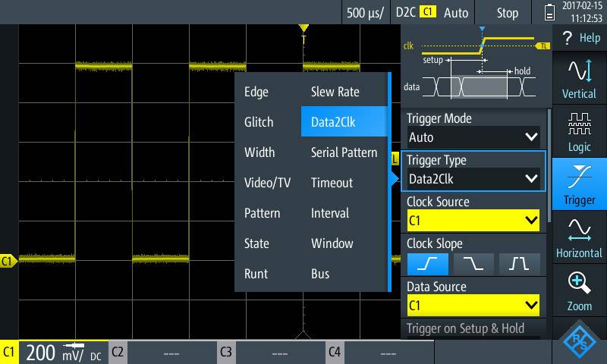Image resolution: width=607 pixels, height=364 pixels.
Task: Open the Clock Source C1 dropdown
Action: click(x=473, y=221)
